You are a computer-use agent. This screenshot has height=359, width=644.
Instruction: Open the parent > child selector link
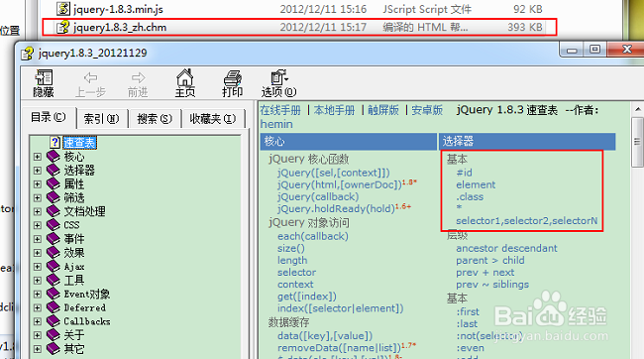pos(490,260)
